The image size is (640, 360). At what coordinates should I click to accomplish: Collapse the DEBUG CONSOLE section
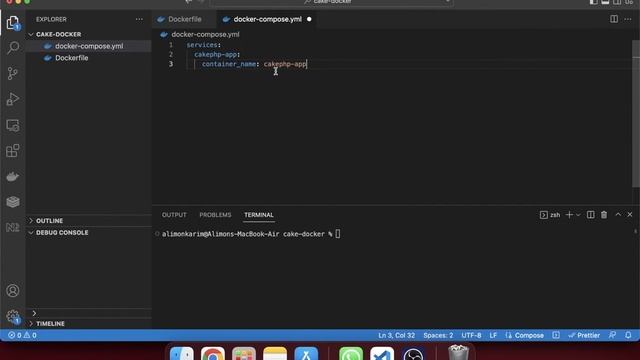coord(62,232)
